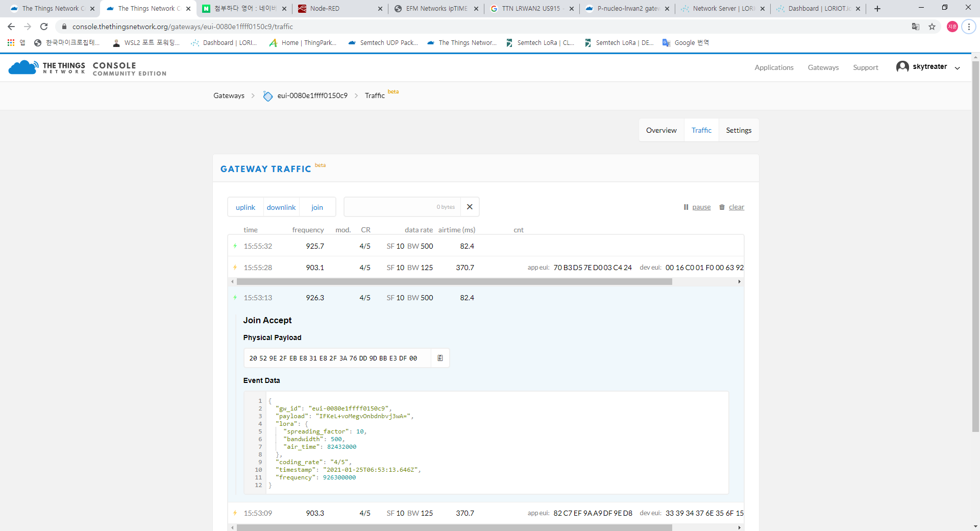Click the gateway icon in breadcrumb
The image size is (980, 531).
click(x=267, y=96)
